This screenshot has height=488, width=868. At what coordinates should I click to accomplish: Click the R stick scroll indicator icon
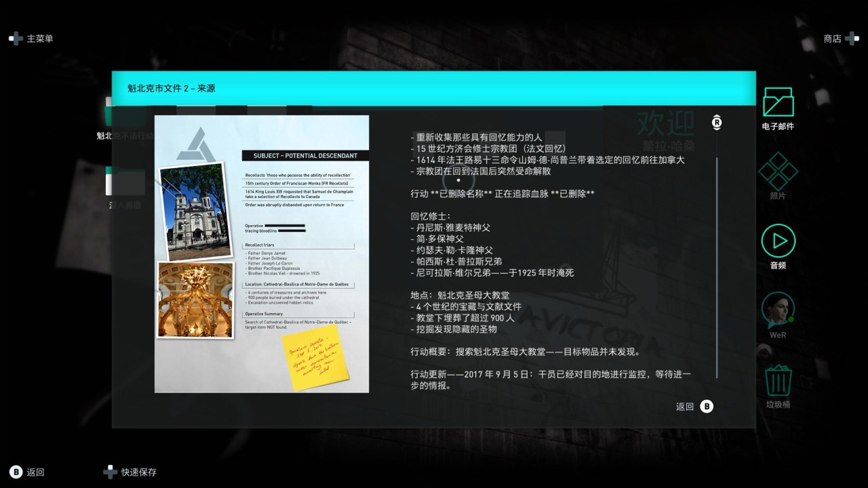[717, 122]
